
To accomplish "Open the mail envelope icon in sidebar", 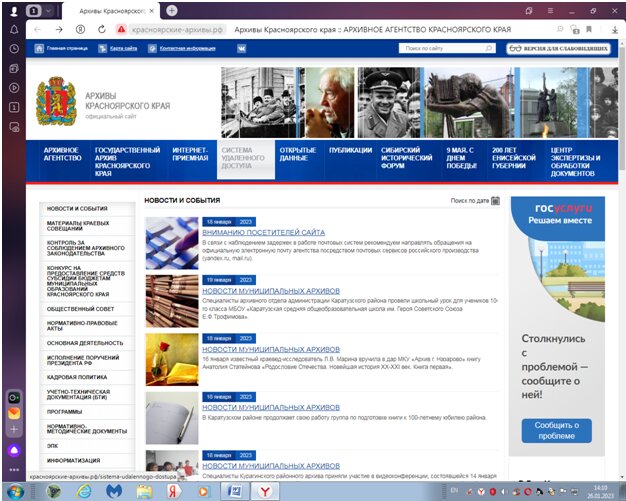I will pos(14,413).
